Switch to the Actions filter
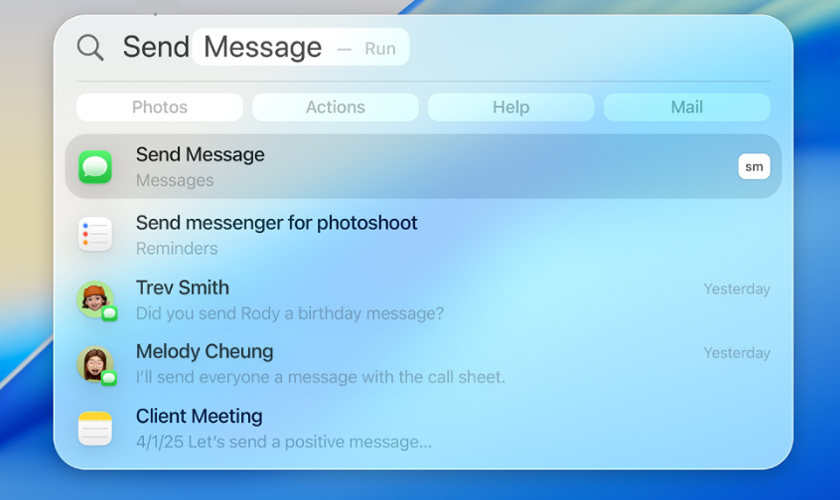Image resolution: width=840 pixels, height=500 pixels. 335,107
